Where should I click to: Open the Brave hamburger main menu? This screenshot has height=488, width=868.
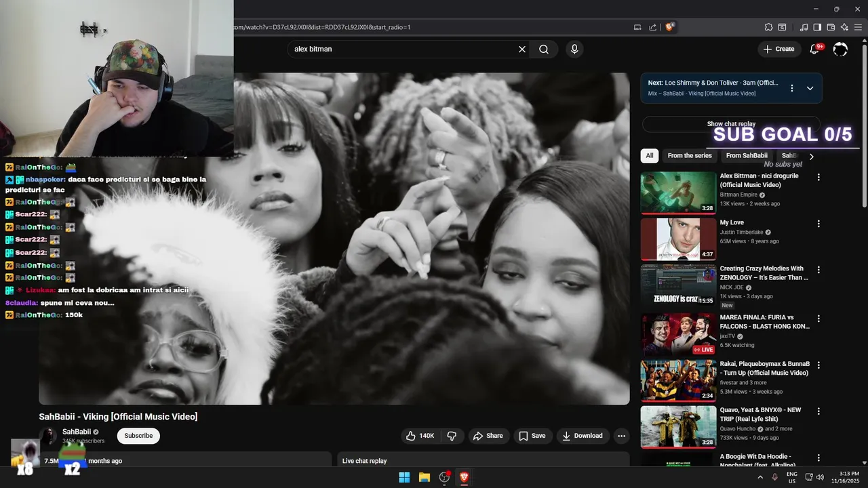point(858,27)
